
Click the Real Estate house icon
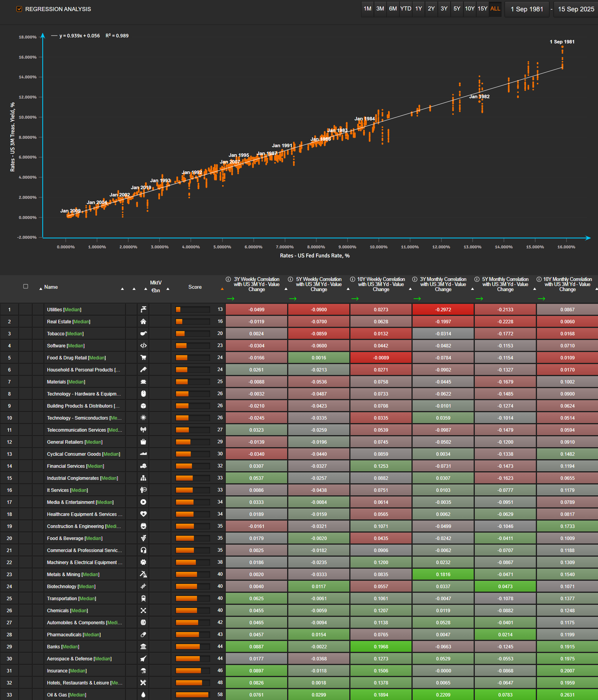(x=143, y=322)
